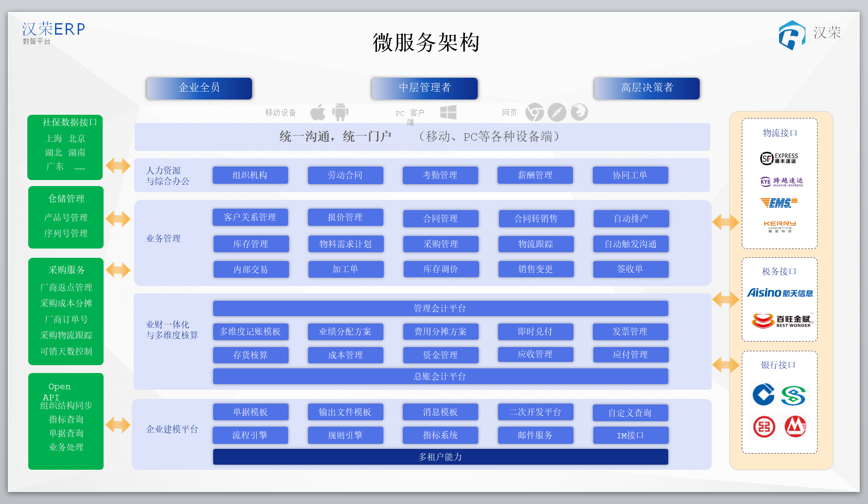
Task: Click the arrow beside 社保数据接口 panel
Action: (118, 165)
